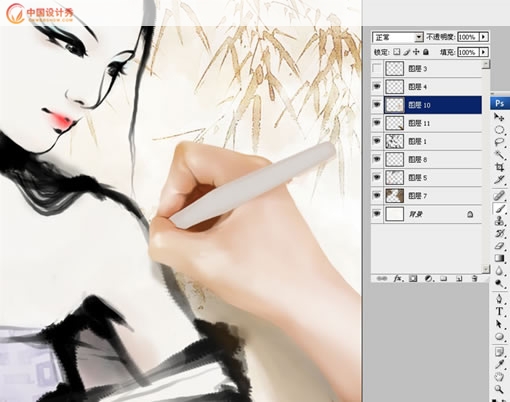Select the Healing Brush bandage tool
This screenshot has width=510, height=402.
pos(499,196)
